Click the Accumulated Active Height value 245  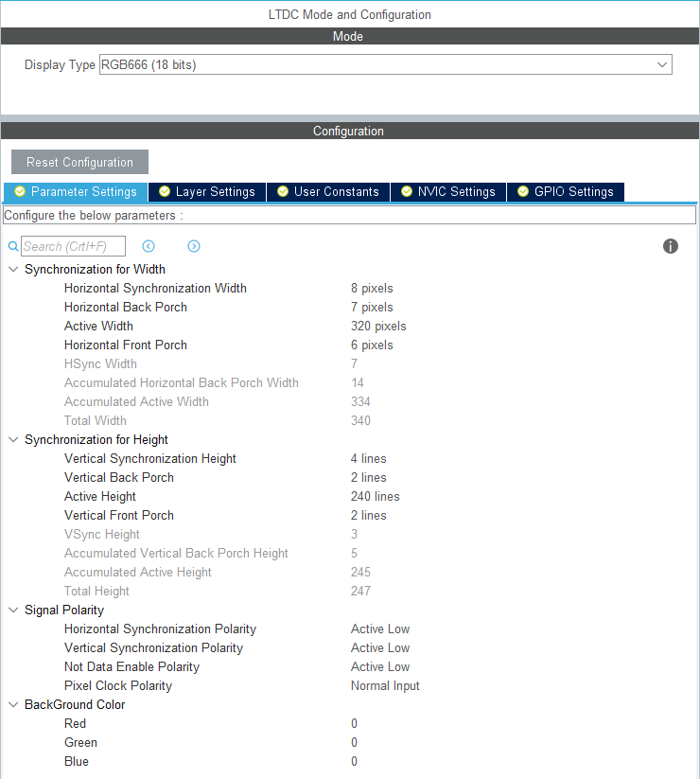360,572
